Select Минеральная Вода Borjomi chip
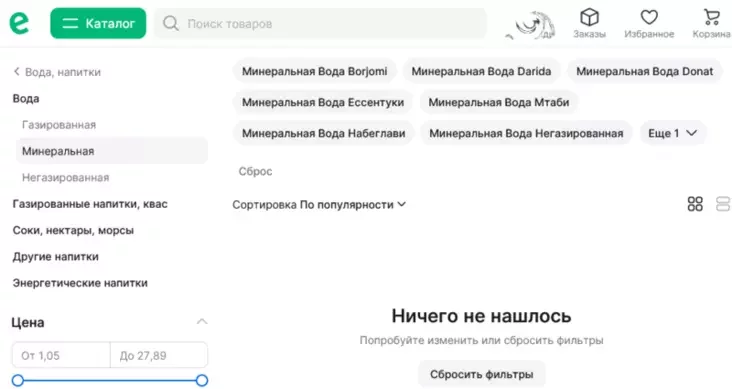Screen dimensions: 732x389 [x=315, y=71]
